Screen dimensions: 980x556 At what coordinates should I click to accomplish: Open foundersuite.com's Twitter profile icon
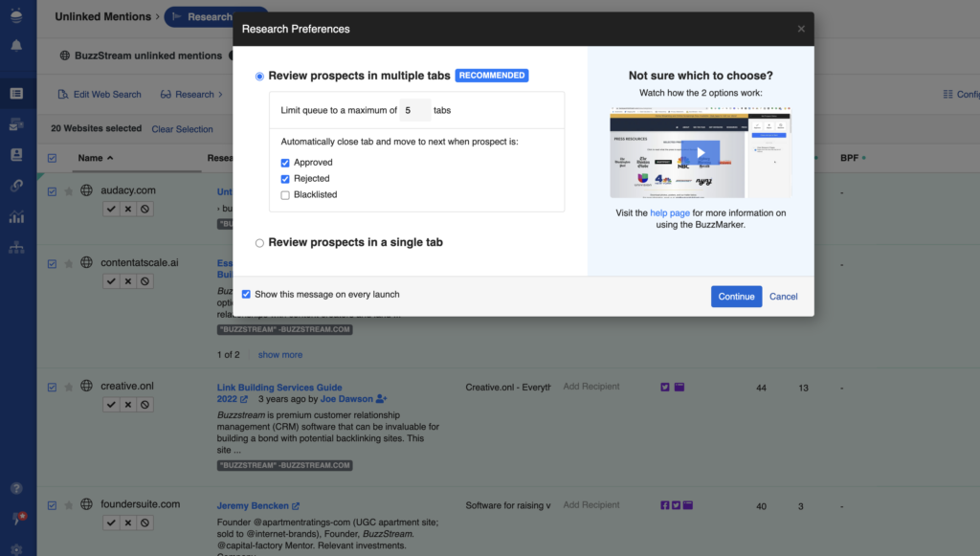[675, 504]
